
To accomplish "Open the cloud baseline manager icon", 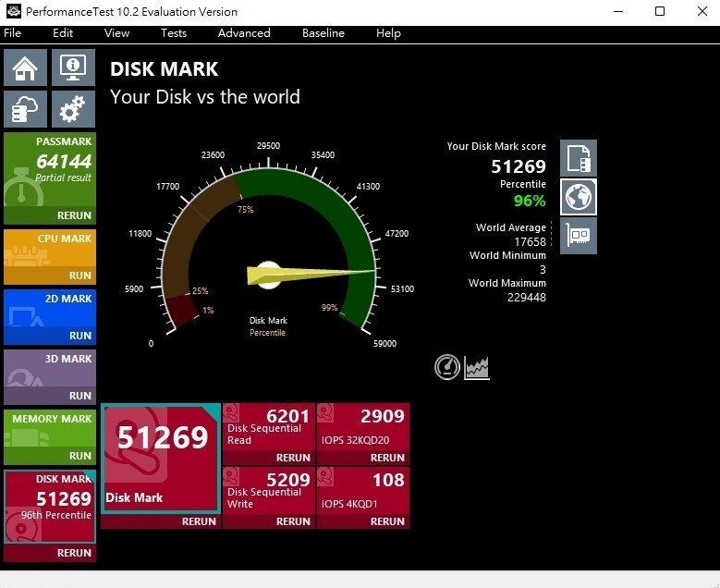I will [x=25, y=109].
